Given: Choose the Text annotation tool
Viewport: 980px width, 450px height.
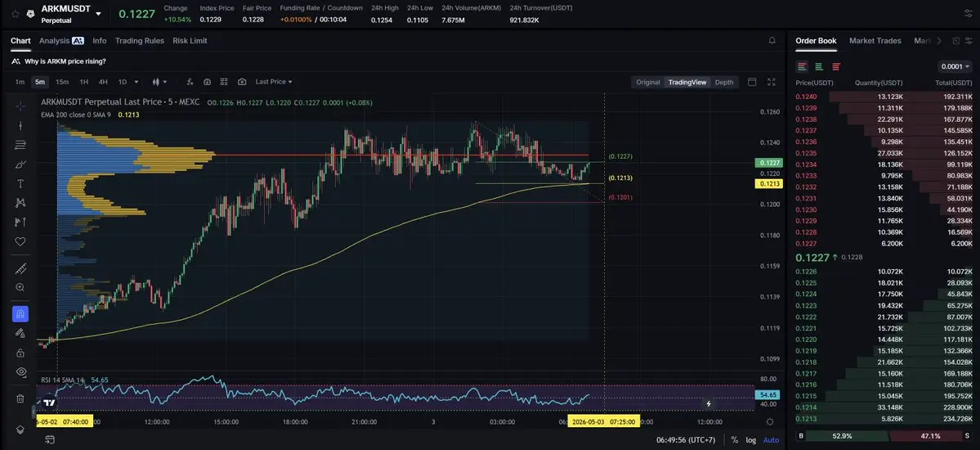Looking at the screenshot, I should tap(20, 183).
